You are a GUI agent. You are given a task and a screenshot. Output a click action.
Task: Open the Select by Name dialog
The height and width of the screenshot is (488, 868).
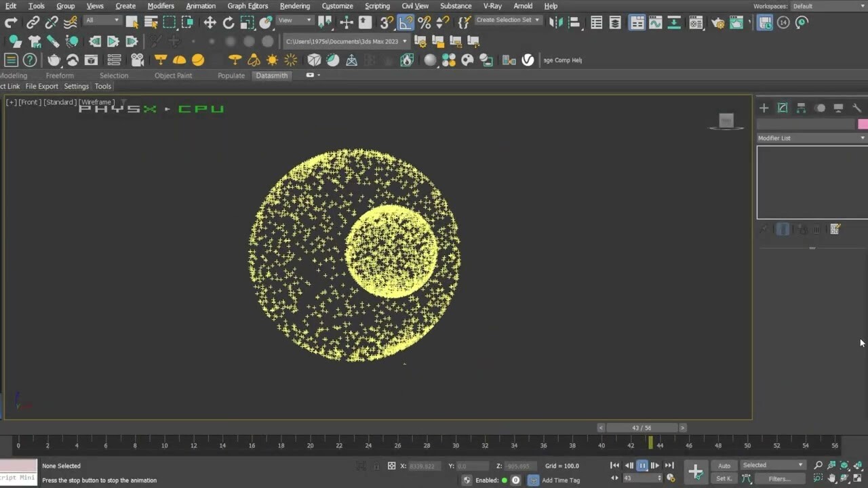click(x=151, y=22)
